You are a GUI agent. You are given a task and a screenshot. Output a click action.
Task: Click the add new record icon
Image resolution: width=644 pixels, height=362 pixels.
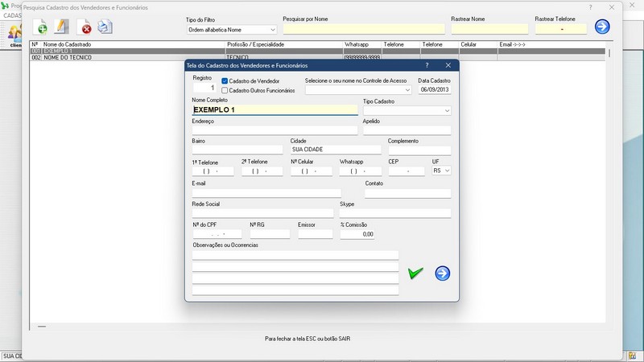(39, 27)
